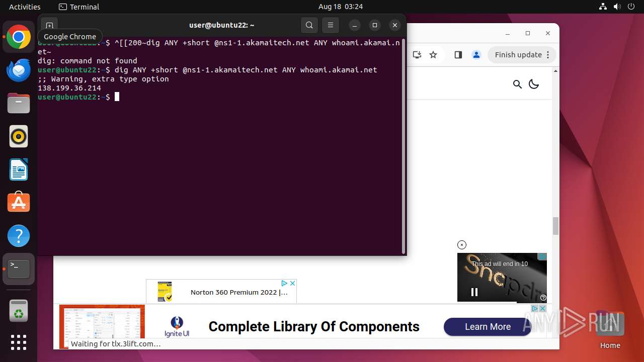Click the network status icon
Screen dimensions: 644x362
click(x=603, y=7)
